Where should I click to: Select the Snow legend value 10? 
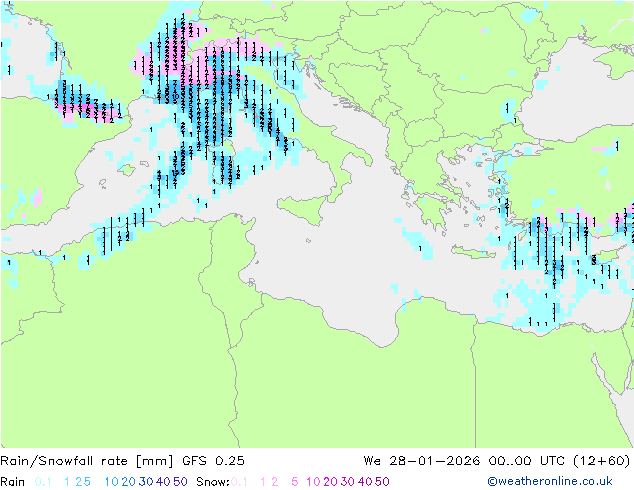click(313, 482)
